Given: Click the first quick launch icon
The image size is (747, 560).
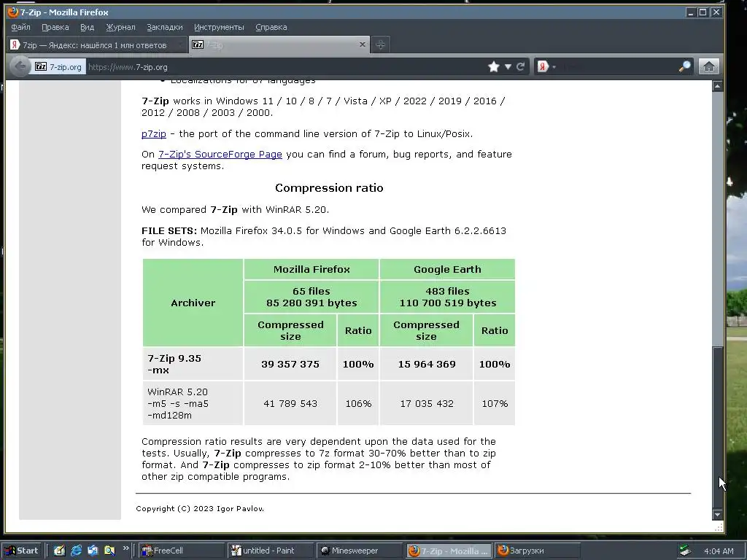Looking at the screenshot, I should click(x=59, y=551).
